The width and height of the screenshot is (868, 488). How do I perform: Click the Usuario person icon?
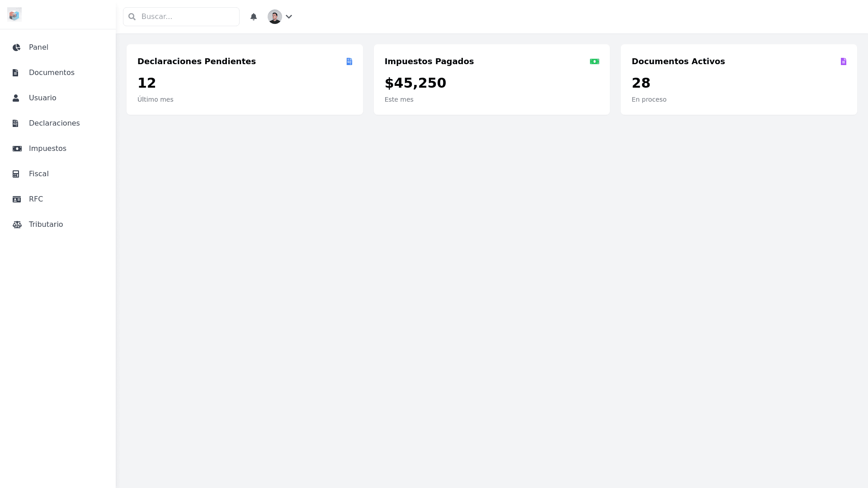pyautogui.click(x=16, y=98)
